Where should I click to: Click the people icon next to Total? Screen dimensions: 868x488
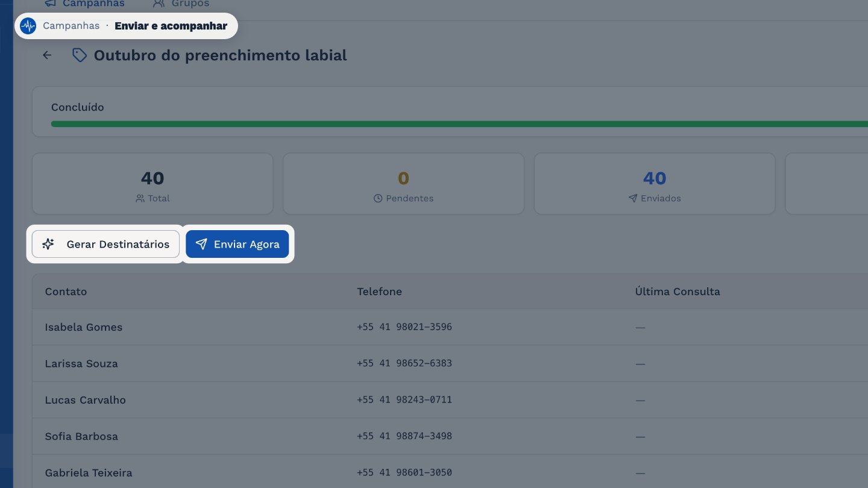(140, 198)
